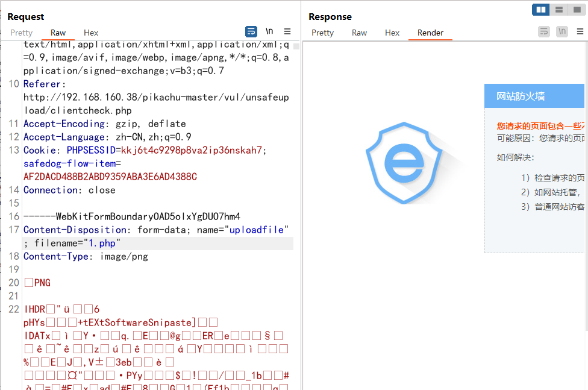Toggle non-printable \n display in Request panel
The image size is (588, 390).
pos(269,31)
